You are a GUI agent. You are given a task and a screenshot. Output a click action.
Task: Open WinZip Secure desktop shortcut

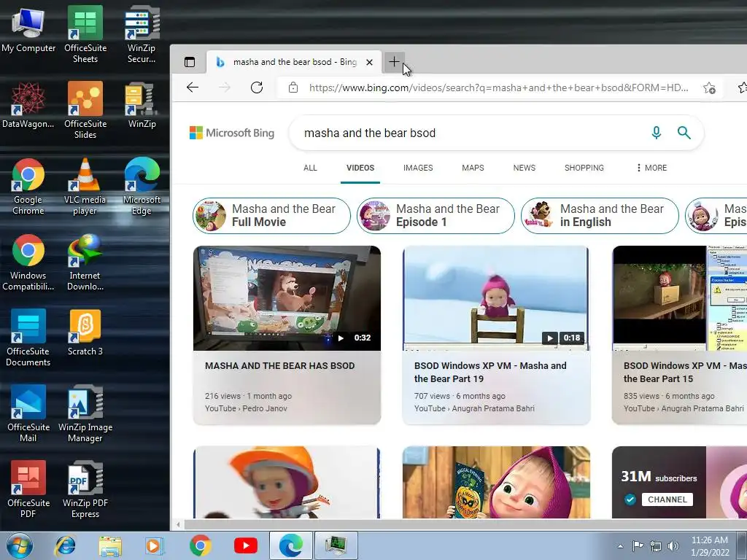142,34
